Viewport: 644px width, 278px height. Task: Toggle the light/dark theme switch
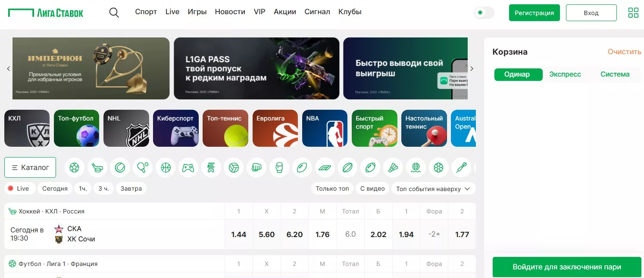(x=484, y=12)
